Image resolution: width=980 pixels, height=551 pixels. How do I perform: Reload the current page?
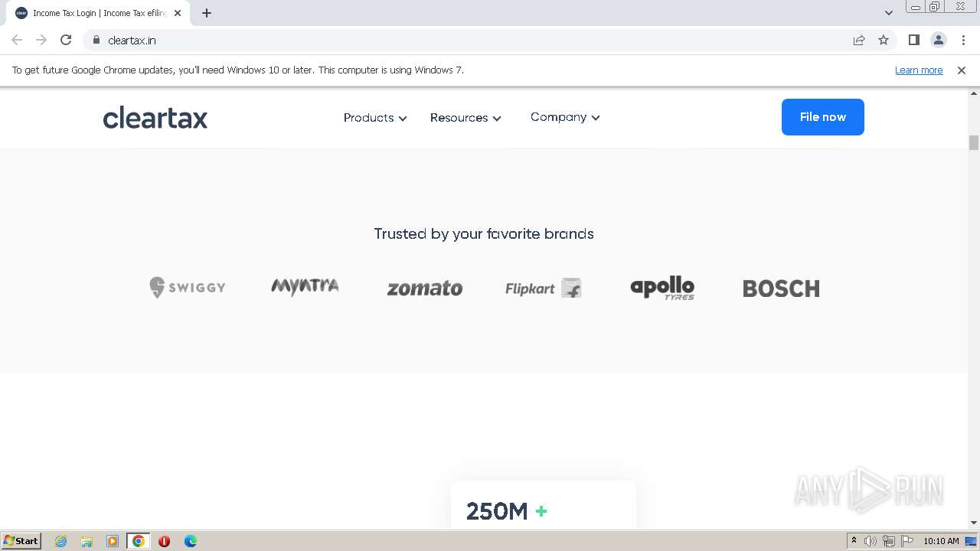click(66, 40)
